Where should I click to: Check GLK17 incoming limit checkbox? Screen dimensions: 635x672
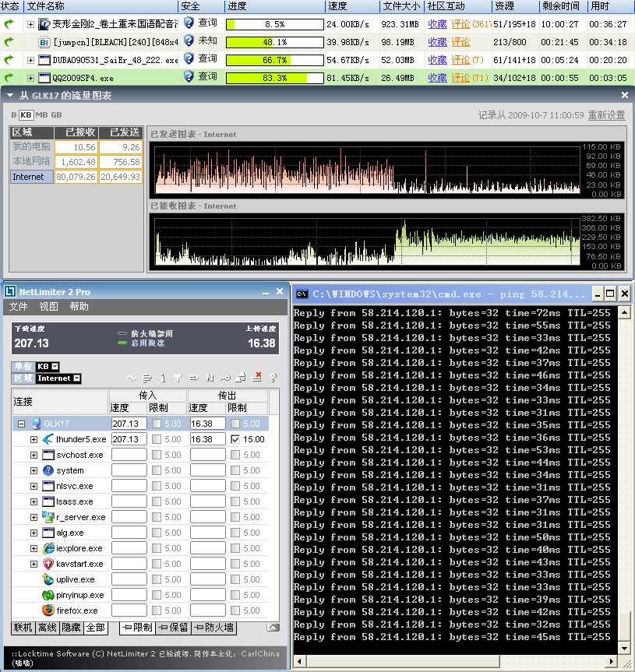click(x=157, y=424)
